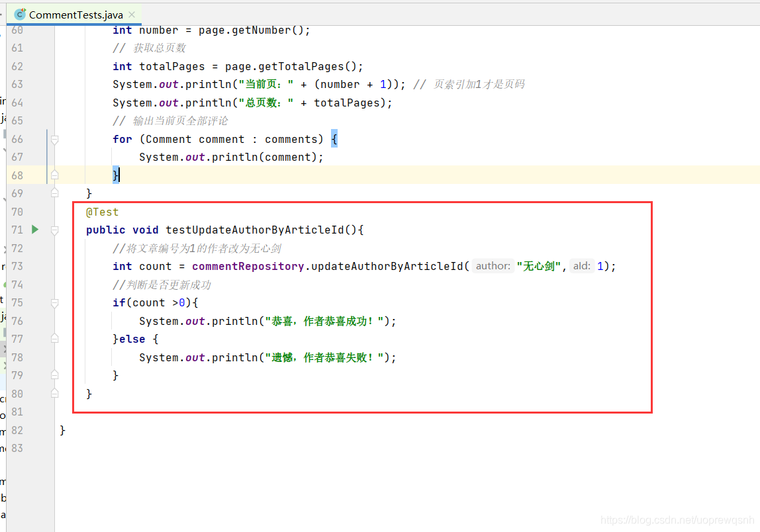The image size is (760, 532).
Task: Click line number 83 in the gutter
Action: pyautogui.click(x=17, y=448)
